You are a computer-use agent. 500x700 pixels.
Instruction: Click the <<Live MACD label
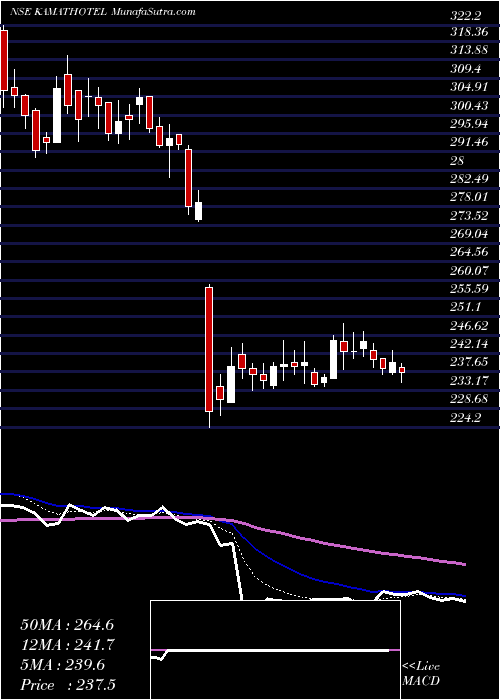[421, 674]
